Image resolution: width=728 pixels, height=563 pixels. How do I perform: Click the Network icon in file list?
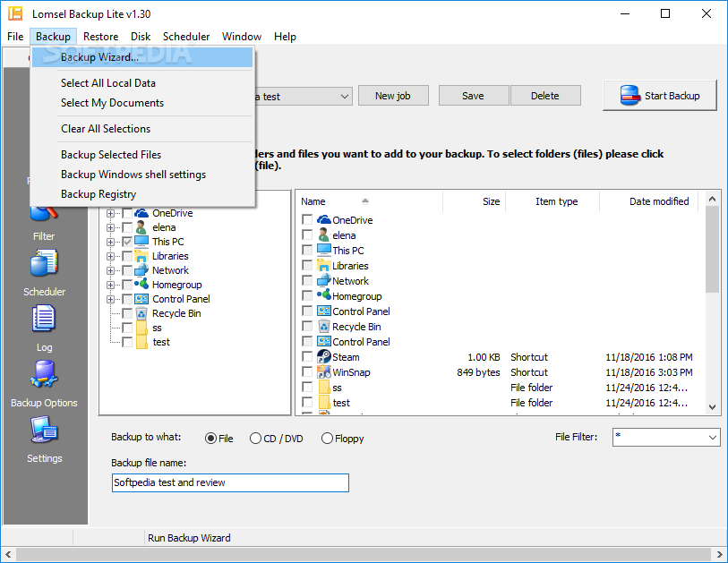coord(323,281)
